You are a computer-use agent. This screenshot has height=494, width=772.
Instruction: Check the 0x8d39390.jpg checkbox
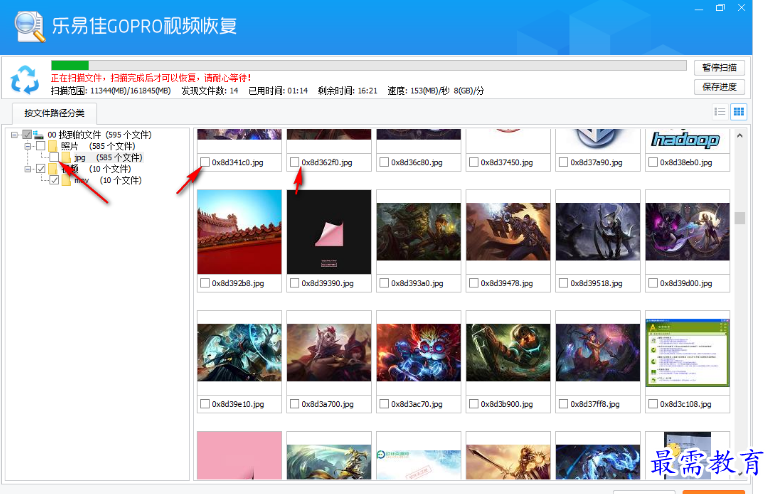(x=294, y=283)
